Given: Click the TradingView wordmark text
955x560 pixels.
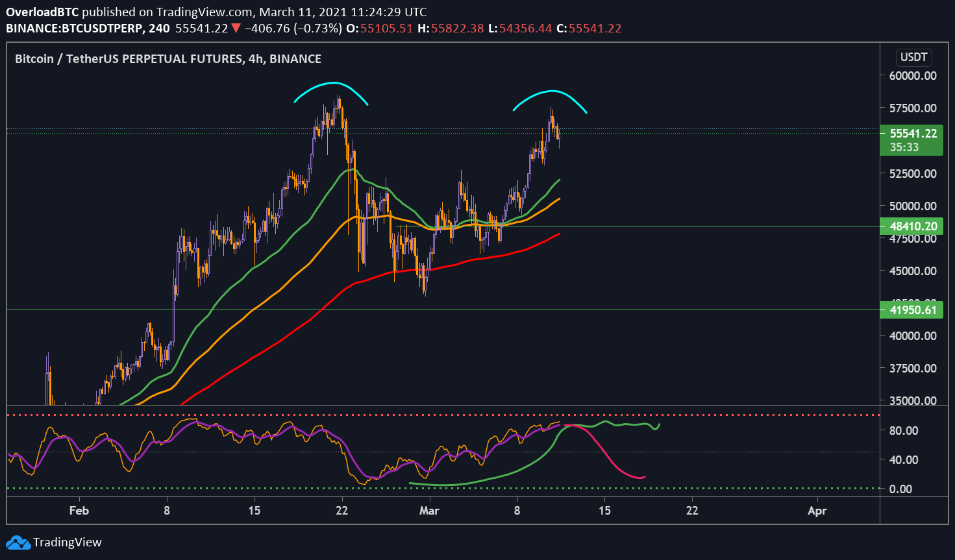Looking at the screenshot, I should coord(68,542).
